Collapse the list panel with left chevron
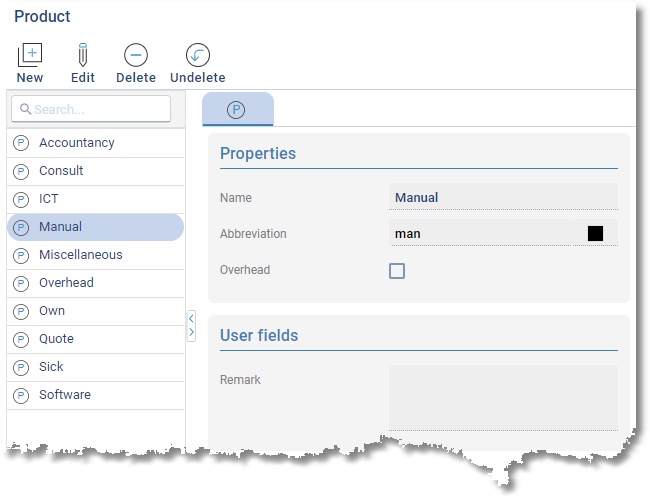The width and height of the screenshot is (650, 500). tap(191, 318)
